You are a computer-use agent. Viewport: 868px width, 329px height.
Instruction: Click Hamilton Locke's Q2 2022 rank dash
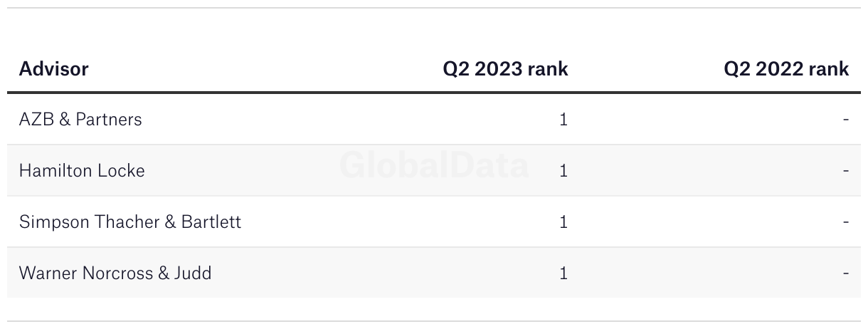[846, 171]
